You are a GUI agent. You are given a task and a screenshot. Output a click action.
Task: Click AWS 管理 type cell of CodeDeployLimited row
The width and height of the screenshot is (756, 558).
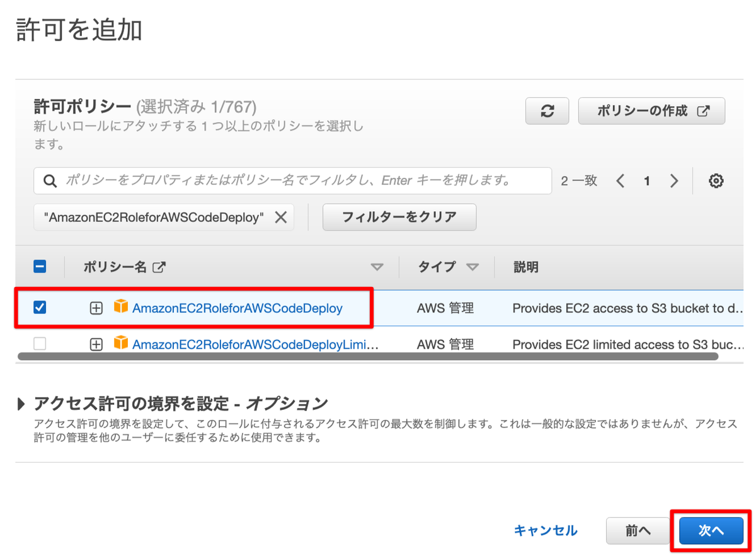coord(445,345)
